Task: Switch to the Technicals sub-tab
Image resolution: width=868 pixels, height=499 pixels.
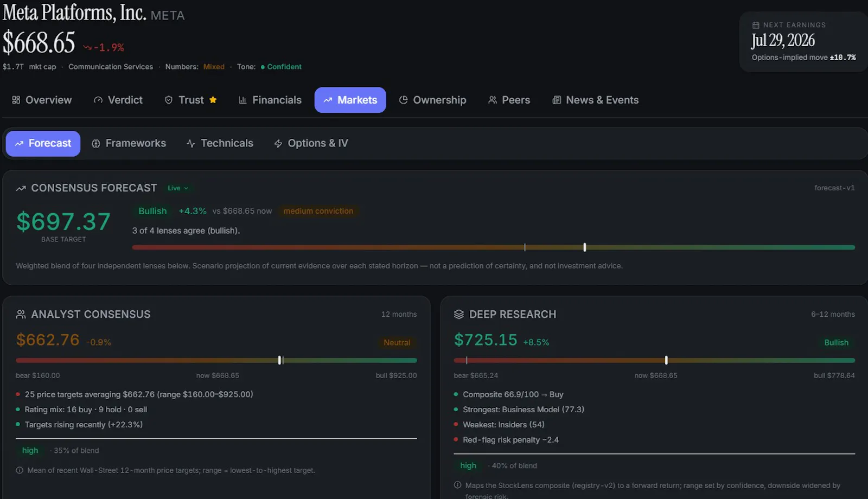Action: tap(220, 143)
